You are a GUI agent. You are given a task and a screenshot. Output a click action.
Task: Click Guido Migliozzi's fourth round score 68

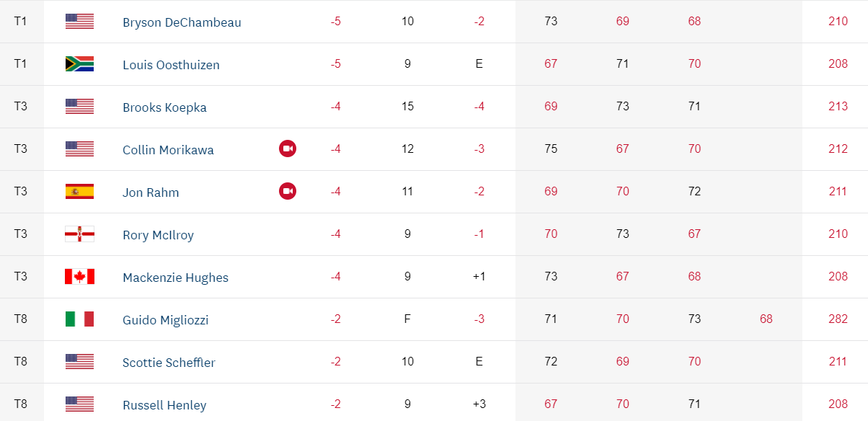click(766, 319)
